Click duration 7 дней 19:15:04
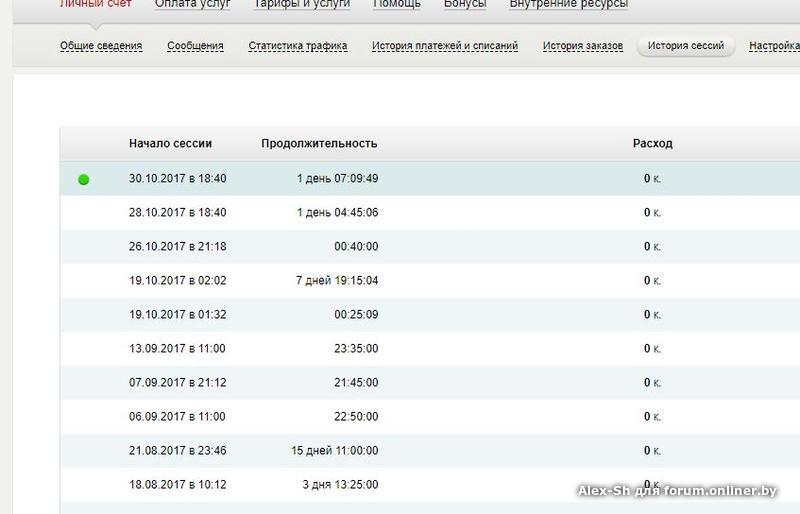Image resolution: width=800 pixels, height=514 pixels. (337, 281)
